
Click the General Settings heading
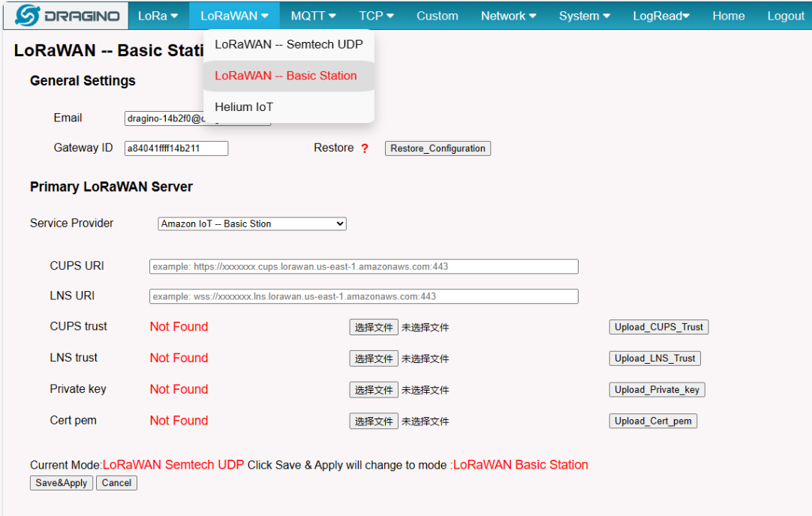pos(83,81)
